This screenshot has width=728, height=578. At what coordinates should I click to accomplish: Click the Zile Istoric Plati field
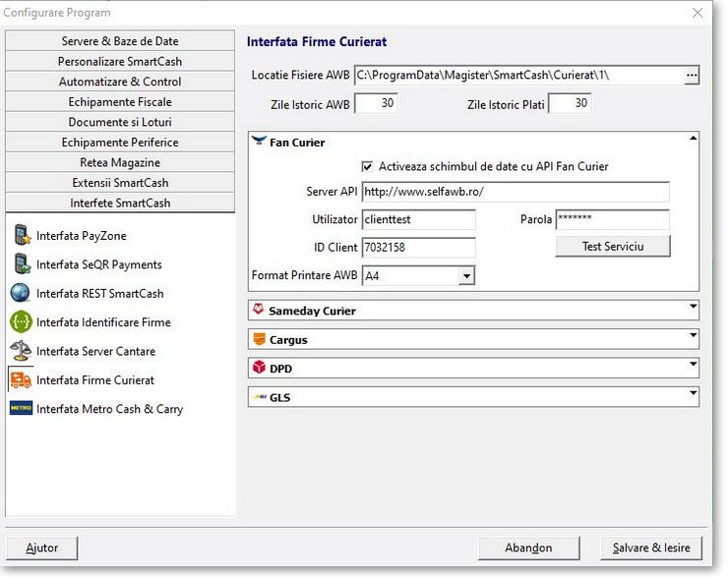(x=570, y=103)
